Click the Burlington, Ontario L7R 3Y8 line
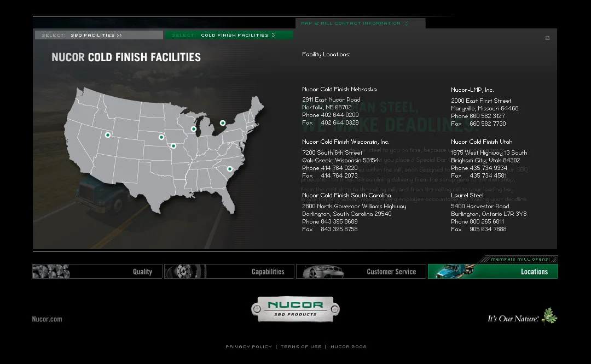Image resolution: width=591 pixels, height=364 pixels. 489,214
